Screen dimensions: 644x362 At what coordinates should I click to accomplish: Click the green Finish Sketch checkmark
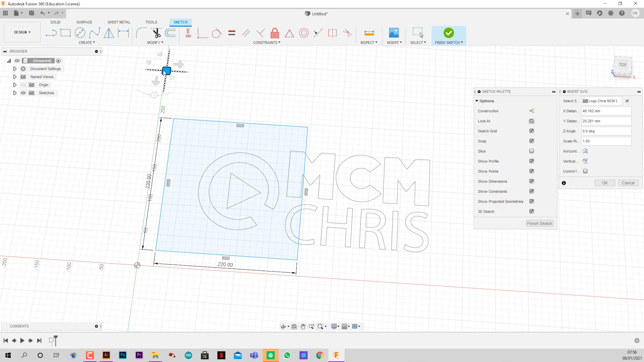point(449,33)
